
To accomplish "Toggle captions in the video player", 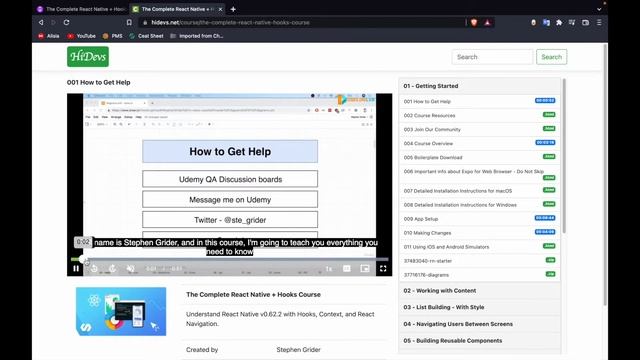I will tap(347, 269).
